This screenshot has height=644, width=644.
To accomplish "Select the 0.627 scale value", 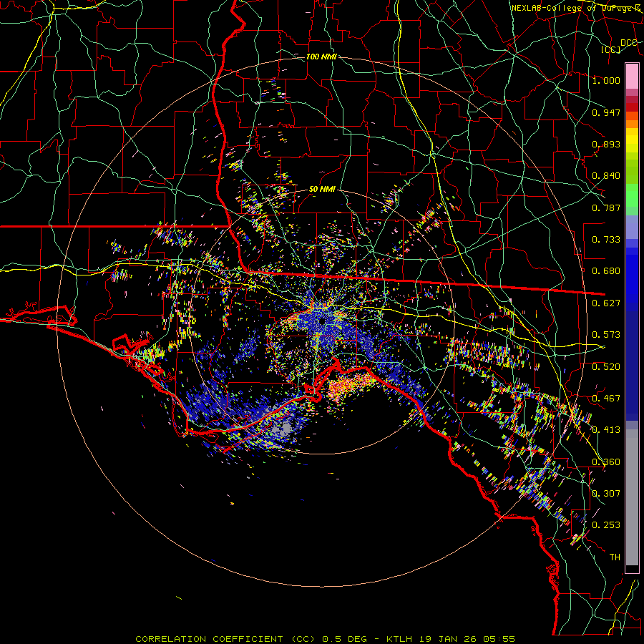I will (x=606, y=303).
